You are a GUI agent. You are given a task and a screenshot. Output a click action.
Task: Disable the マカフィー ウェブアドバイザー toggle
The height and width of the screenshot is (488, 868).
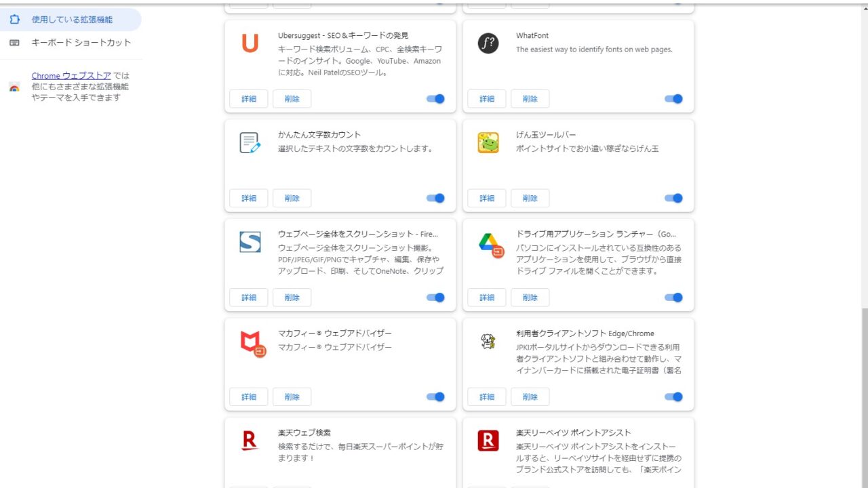pos(435,396)
